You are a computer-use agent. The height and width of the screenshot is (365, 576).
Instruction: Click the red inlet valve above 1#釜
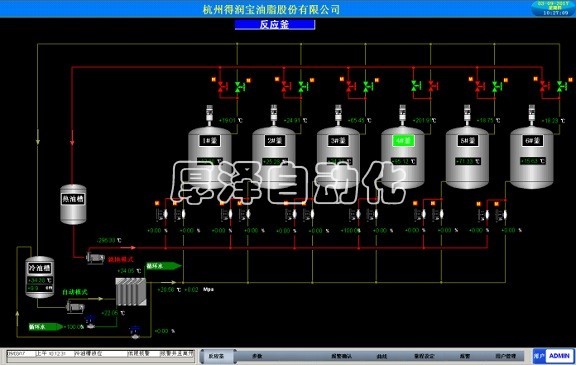pos(222,87)
